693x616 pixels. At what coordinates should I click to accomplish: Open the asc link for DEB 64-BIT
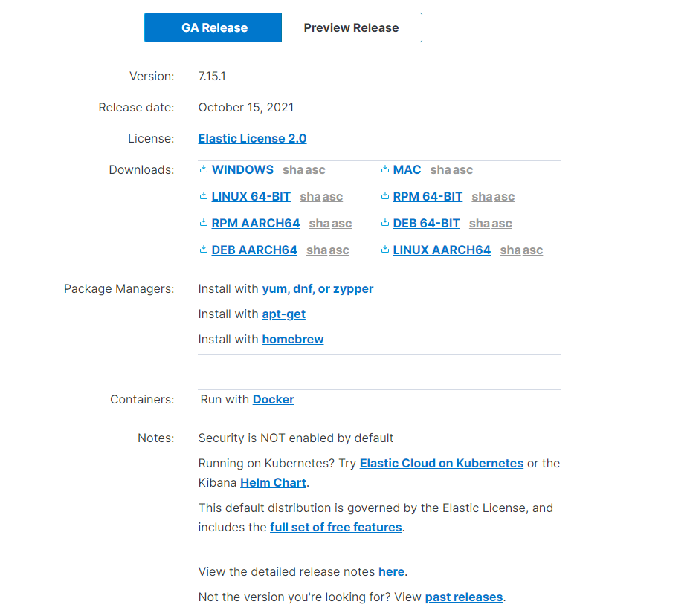502,224
